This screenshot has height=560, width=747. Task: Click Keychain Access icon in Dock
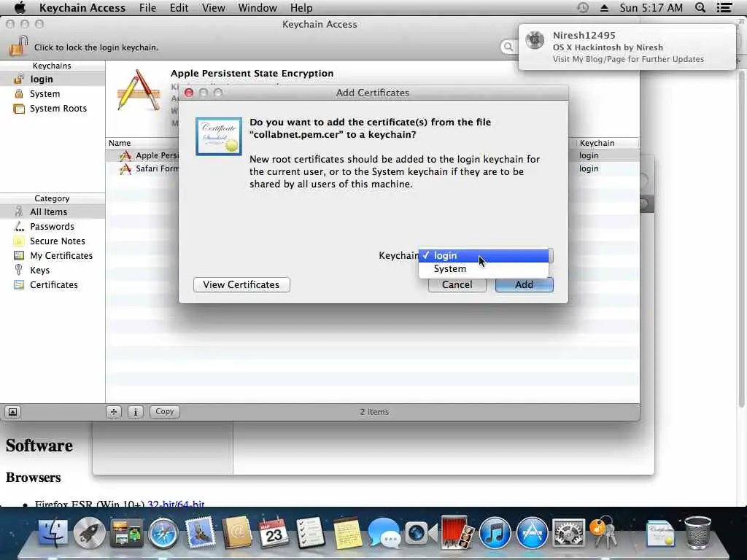pyautogui.click(x=603, y=532)
